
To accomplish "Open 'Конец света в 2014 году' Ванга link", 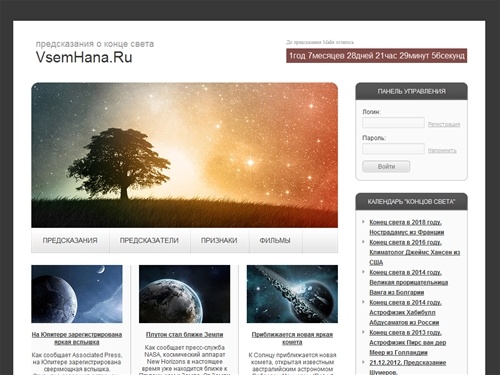I will pyautogui.click(x=409, y=282).
